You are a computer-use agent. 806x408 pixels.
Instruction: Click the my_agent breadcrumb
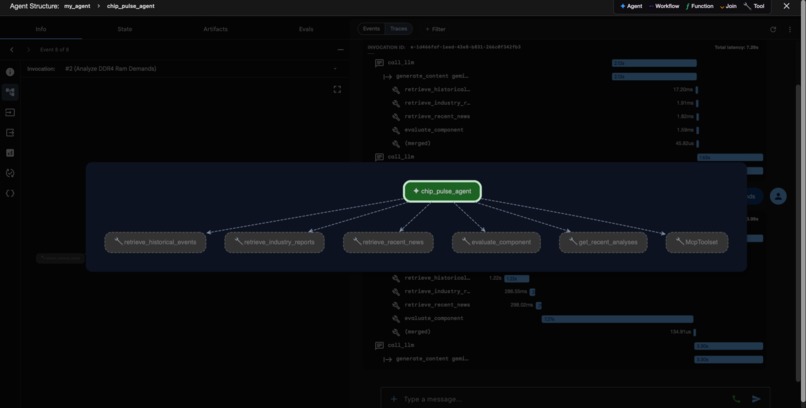click(x=77, y=6)
